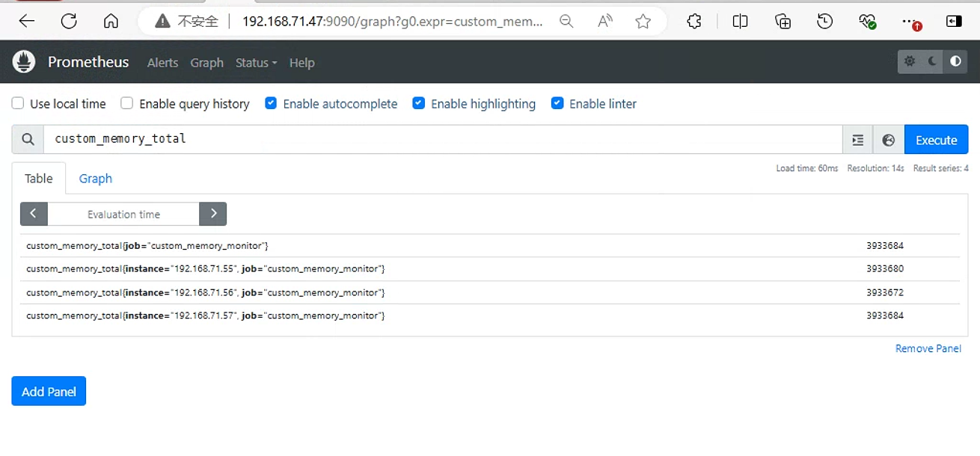Uncheck Enable autocomplete
The width and height of the screenshot is (980, 456).
coord(271,103)
